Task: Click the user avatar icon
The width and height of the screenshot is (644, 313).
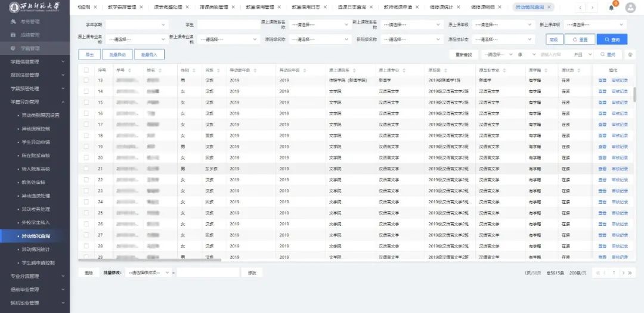Action: pos(631,7)
